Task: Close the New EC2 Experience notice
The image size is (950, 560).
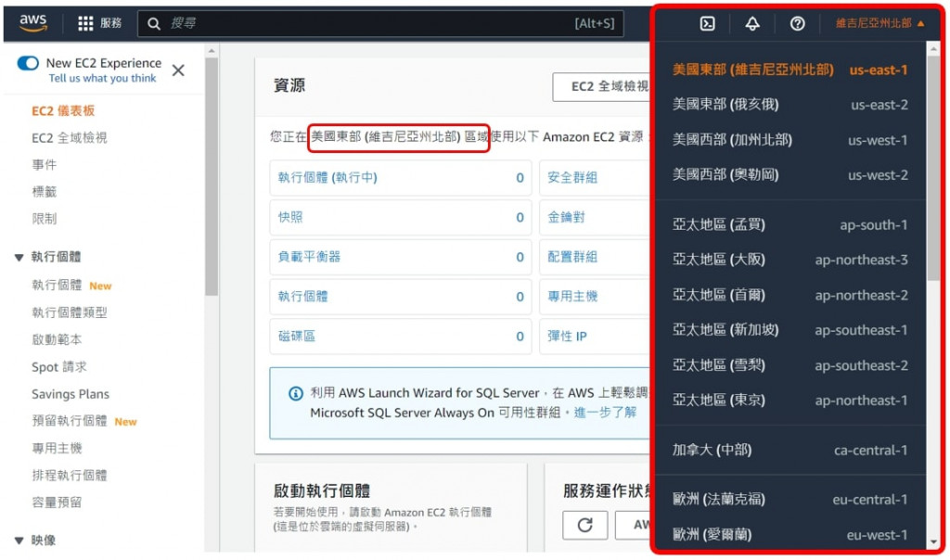Action: click(178, 70)
